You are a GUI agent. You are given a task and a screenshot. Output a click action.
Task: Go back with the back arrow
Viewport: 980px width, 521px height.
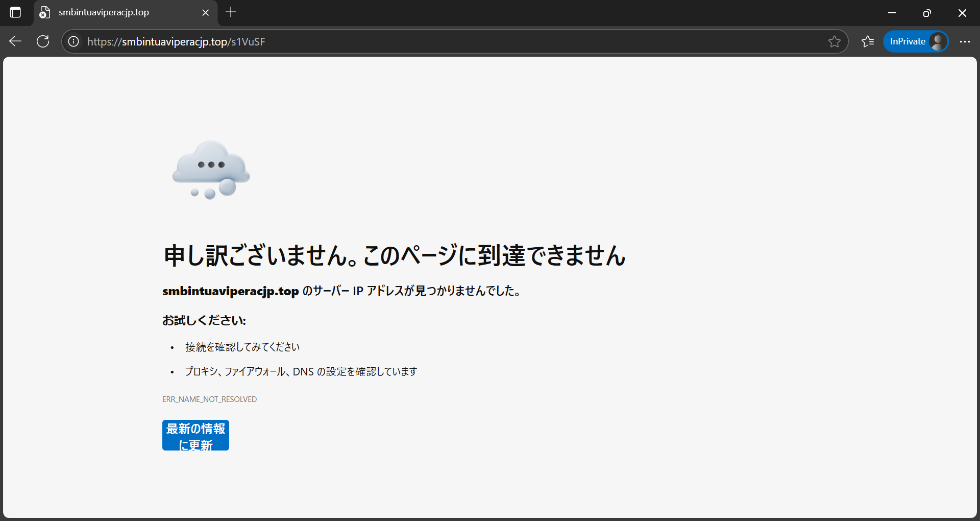tap(15, 41)
